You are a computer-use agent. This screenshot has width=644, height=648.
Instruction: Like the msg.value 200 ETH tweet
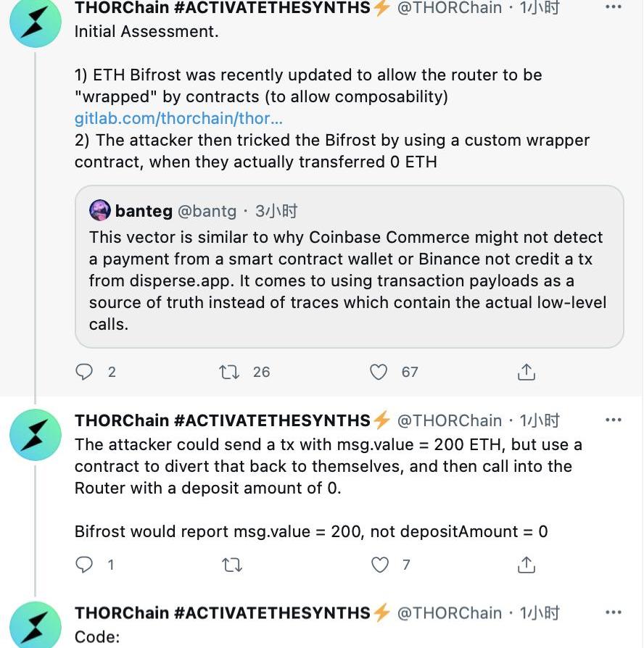[380, 564]
